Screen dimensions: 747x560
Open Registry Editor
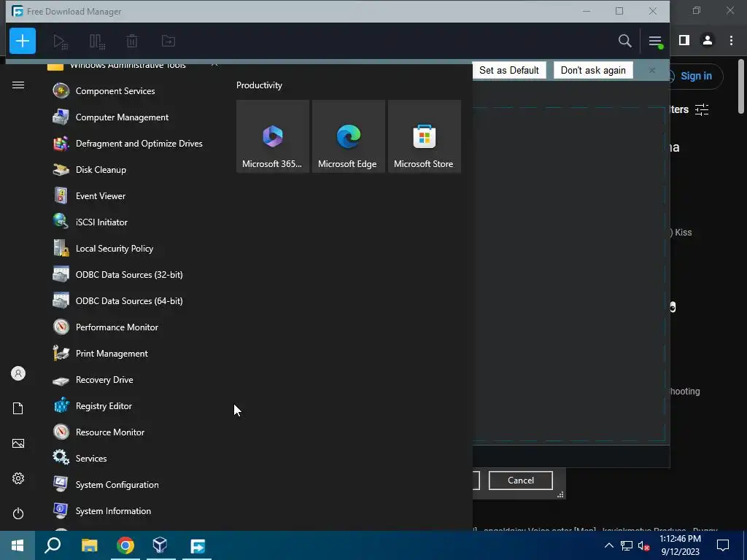134,405
